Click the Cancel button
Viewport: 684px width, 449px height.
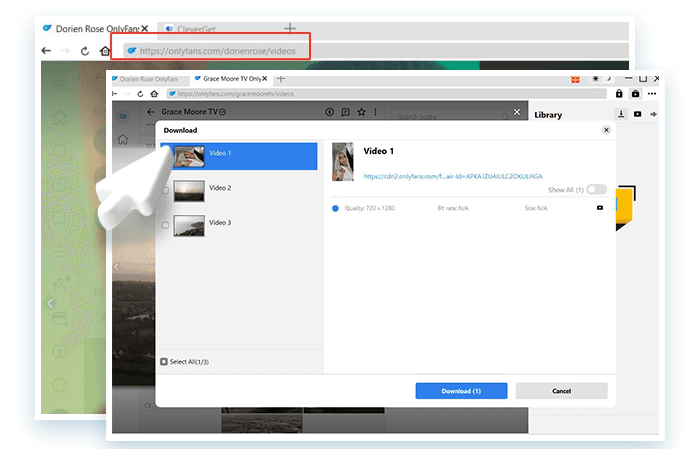(x=561, y=391)
